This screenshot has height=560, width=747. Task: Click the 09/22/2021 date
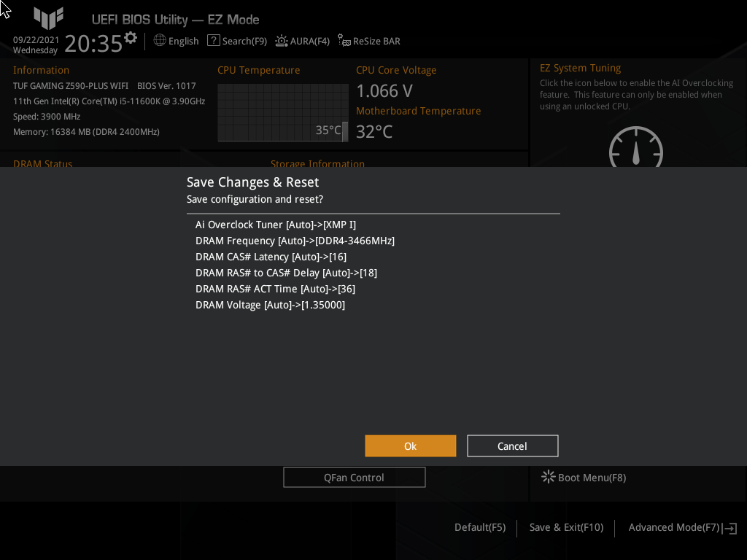pyautogui.click(x=36, y=40)
